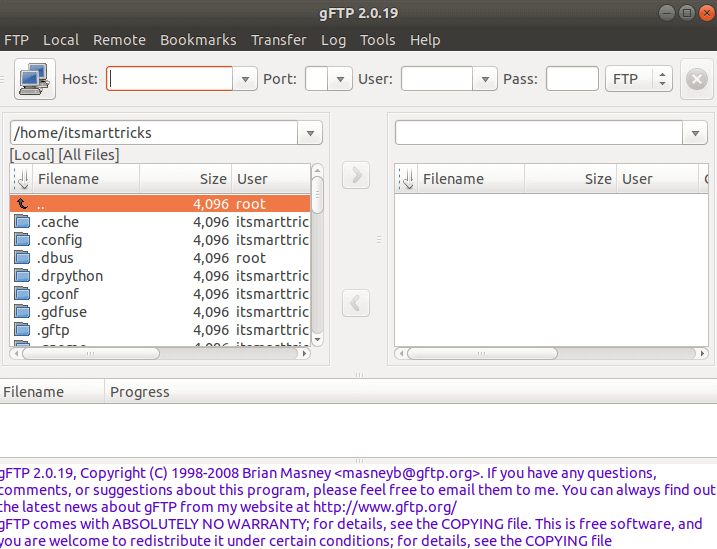The image size is (717, 549).
Task: Select the .cache filename text
Action: (58, 222)
